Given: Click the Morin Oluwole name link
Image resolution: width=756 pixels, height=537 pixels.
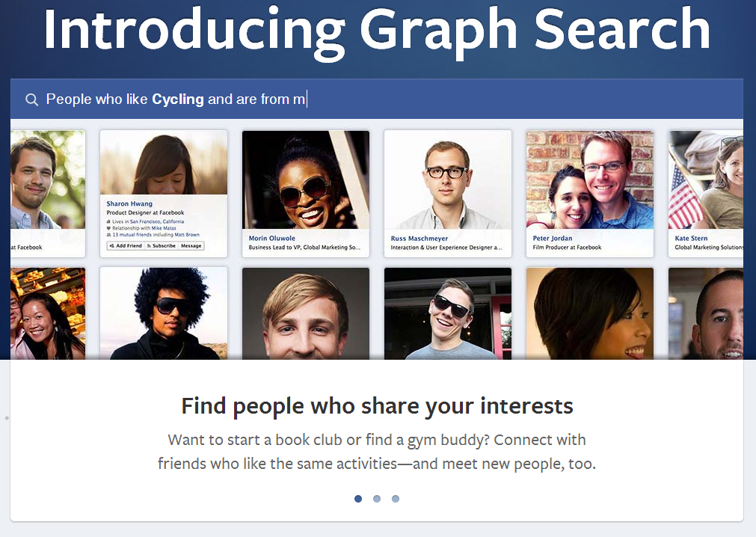Looking at the screenshot, I should 272,238.
